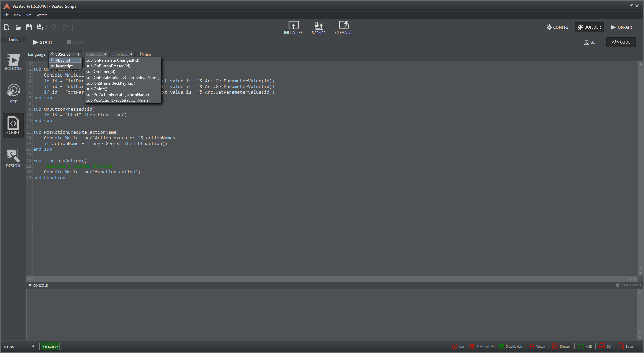Image resolution: width=644 pixels, height=353 pixels.
Task: Click the Tools panel header
Action: pos(13,40)
